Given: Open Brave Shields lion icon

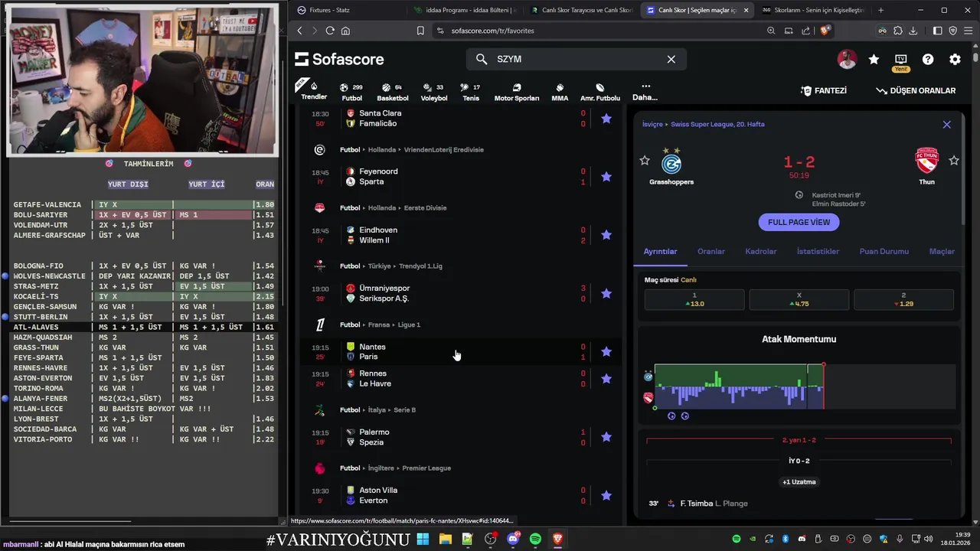Looking at the screenshot, I should 825,31.
